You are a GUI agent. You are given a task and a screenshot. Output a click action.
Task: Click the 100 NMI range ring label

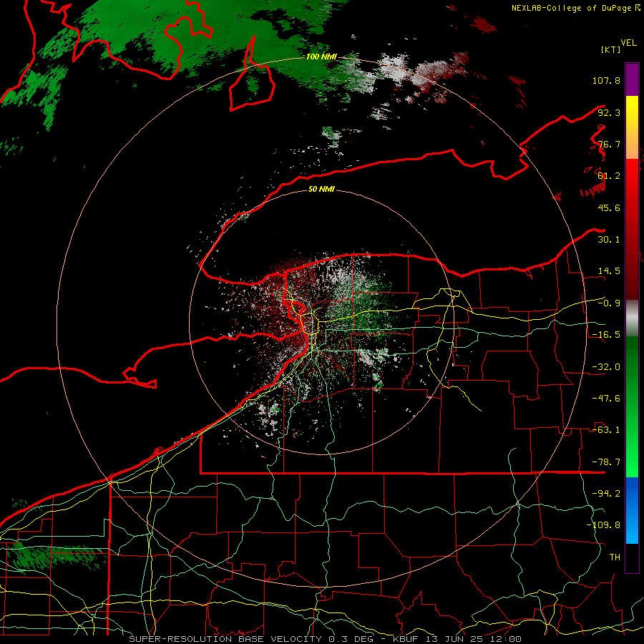[321, 57]
